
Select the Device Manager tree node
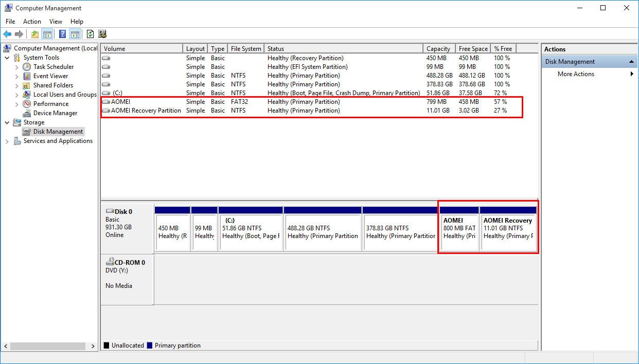pos(55,113)
